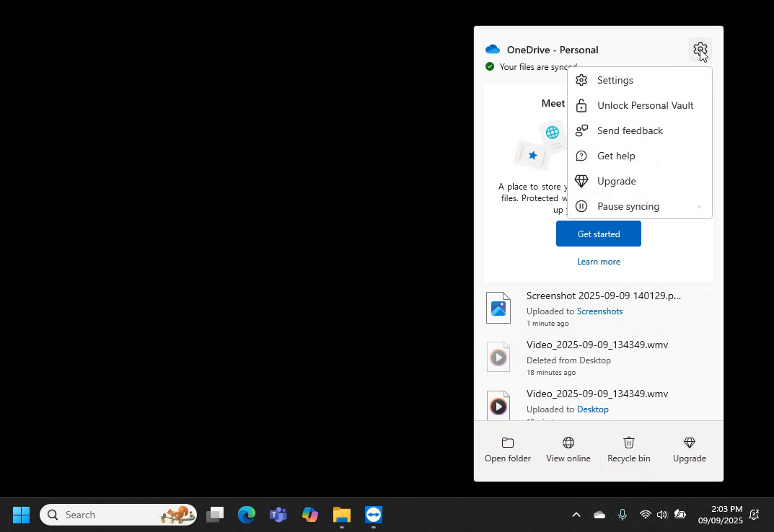Open Settings from the gear menu
The height and width of the screenshot is (532, 774).
tap(640, 80)
